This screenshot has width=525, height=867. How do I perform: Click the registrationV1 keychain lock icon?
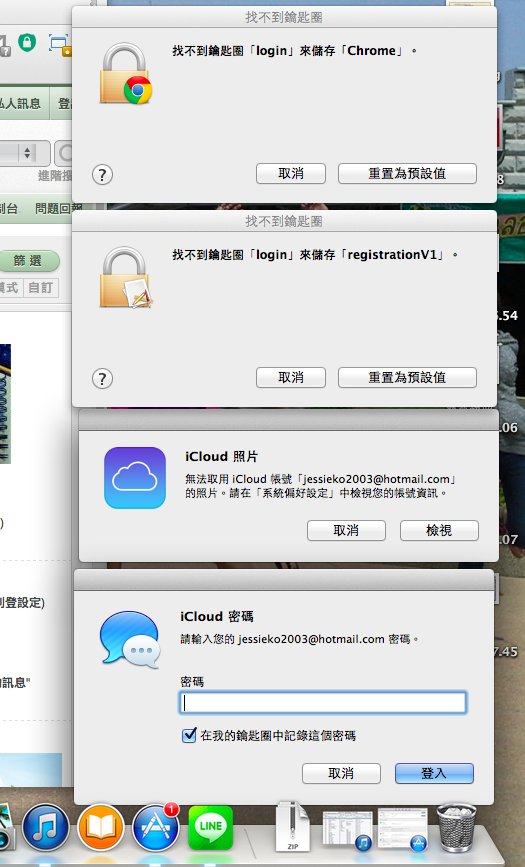(x=126, y=277)
